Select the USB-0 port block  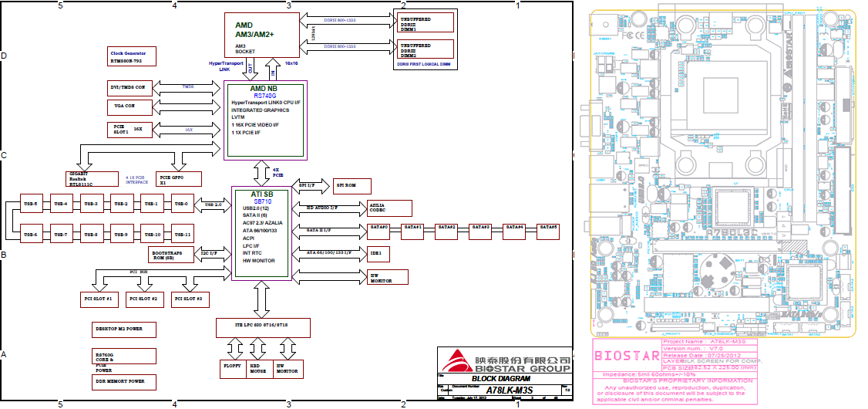click(182, 204)
